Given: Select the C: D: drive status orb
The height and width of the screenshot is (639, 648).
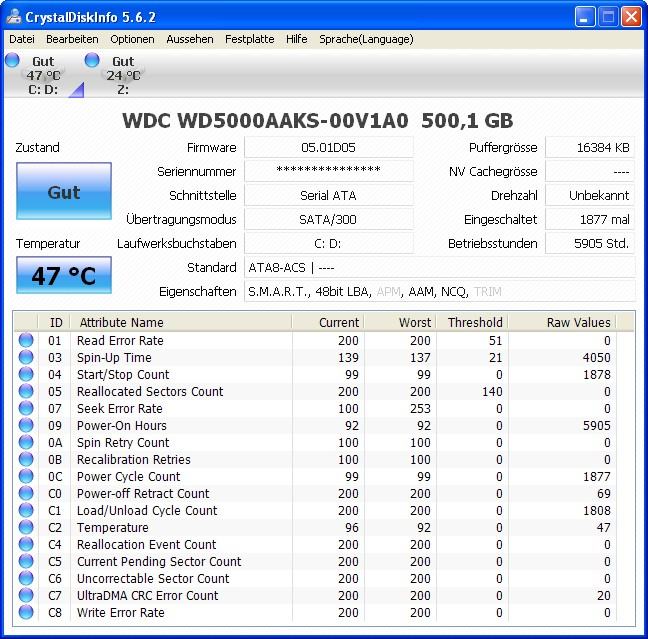Looking at the screenshot, I should point(12,60).
